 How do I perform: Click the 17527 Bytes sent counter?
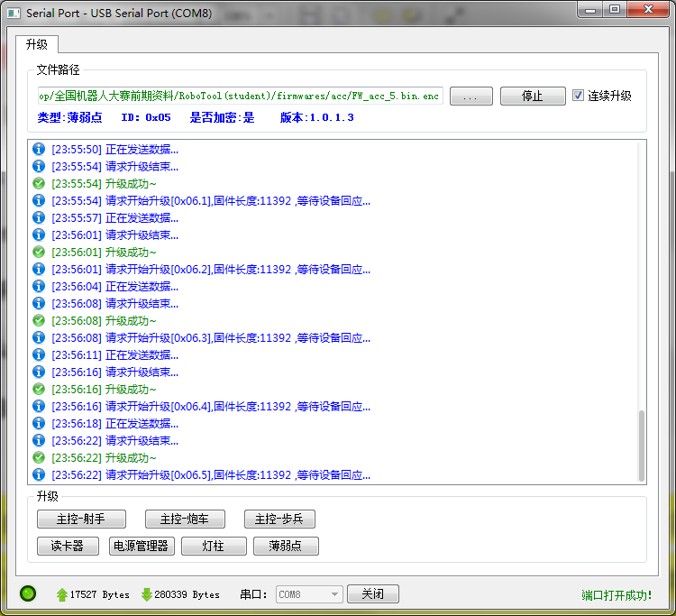point(99,594)
